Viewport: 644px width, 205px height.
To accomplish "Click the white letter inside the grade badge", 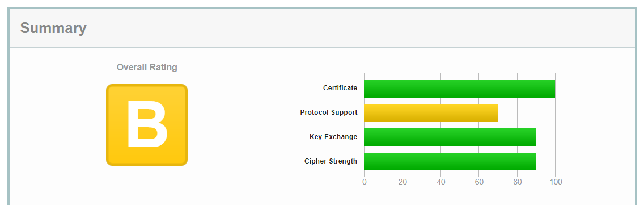I will point(147,124).
